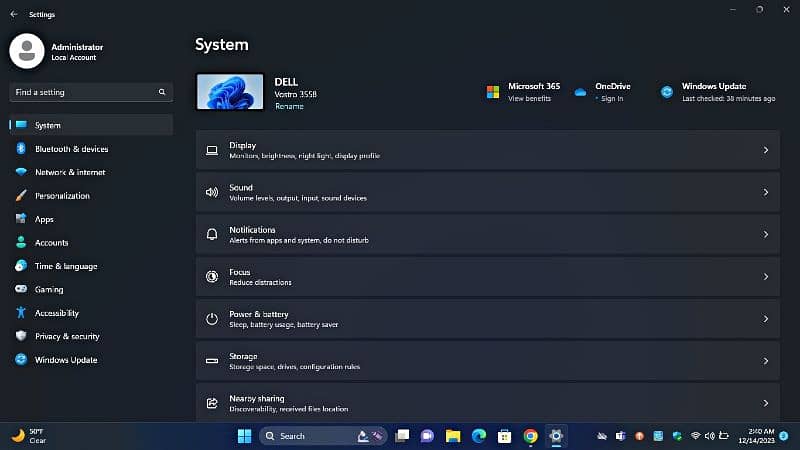Click the Find a setting search box
Viewport: 800px width, 450px height.
pos(85,92)
